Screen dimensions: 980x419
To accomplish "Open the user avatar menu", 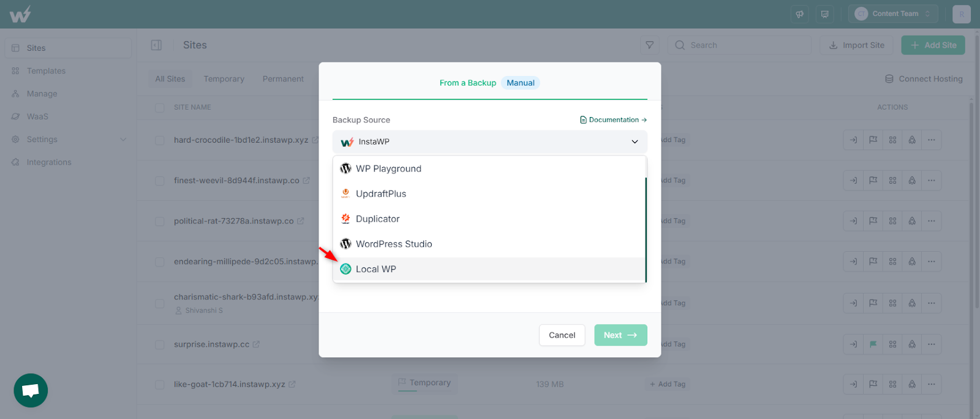I will click(961, 14).
